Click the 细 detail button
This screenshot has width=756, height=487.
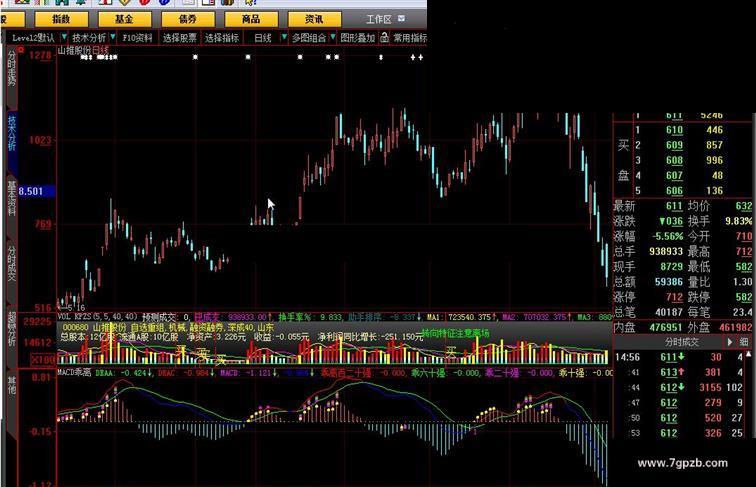[x=744, y=342]
